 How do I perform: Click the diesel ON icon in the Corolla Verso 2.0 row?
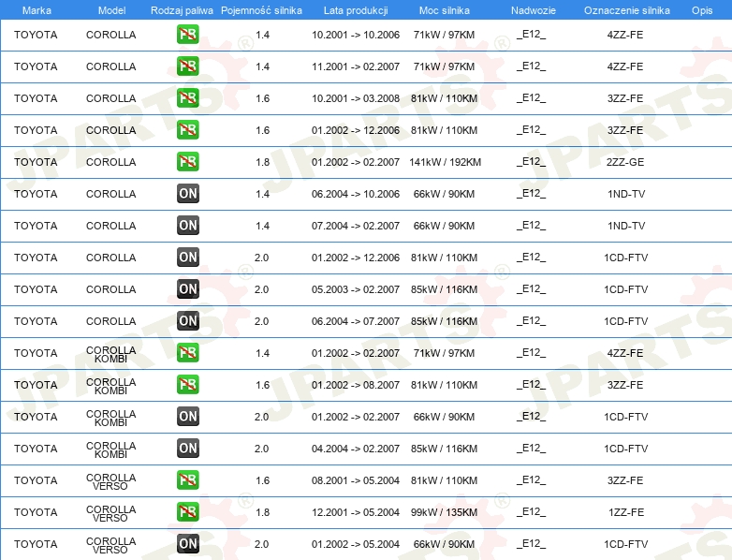(187, 544)
